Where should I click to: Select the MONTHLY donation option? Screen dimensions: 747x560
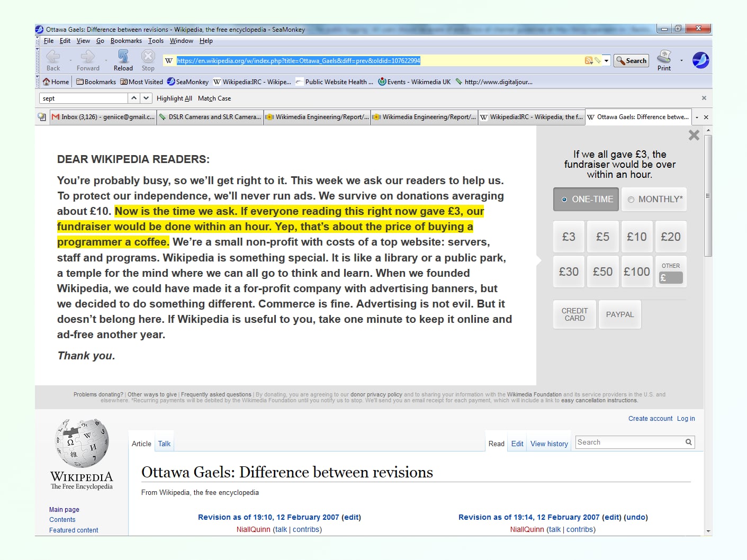[x=654, y=200]
